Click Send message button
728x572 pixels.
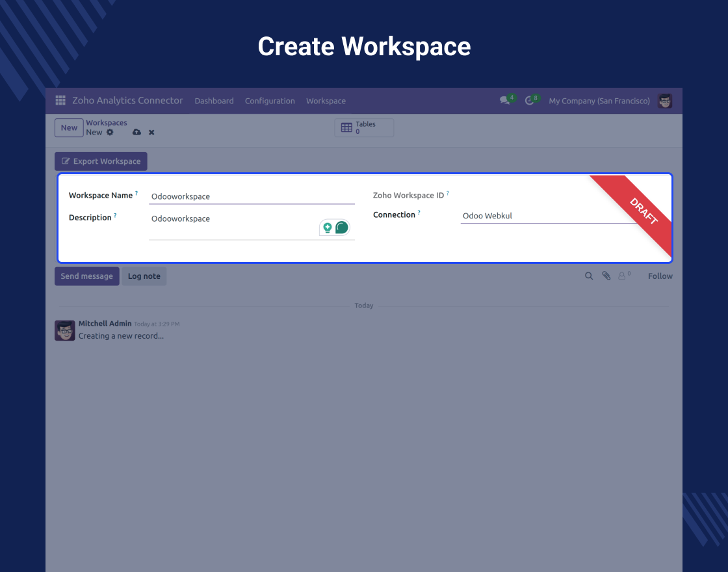point(87,276)
